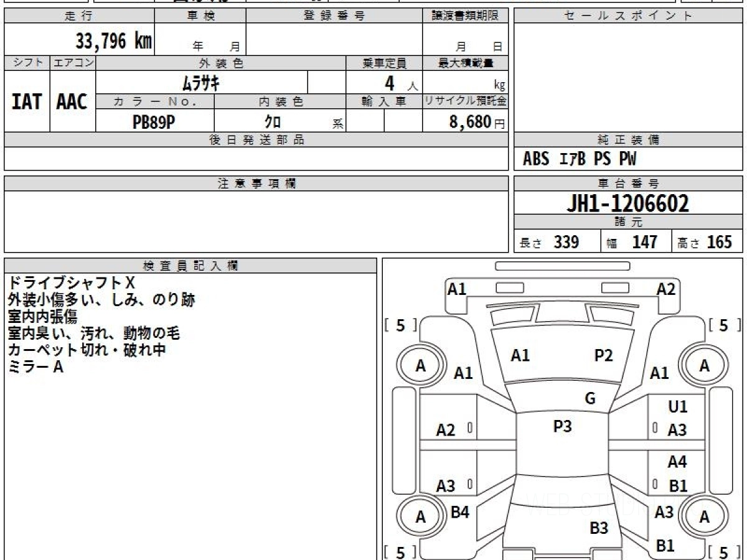The image size is (747, 560).
Task: Click the 最大積載量 header
Action: (x=466, y=63)
